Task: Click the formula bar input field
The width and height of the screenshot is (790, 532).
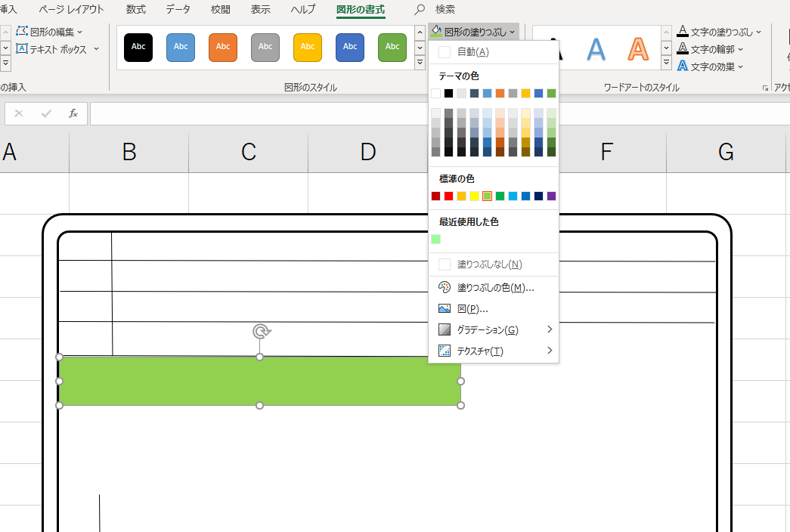Action: click(x=257, y=113)
